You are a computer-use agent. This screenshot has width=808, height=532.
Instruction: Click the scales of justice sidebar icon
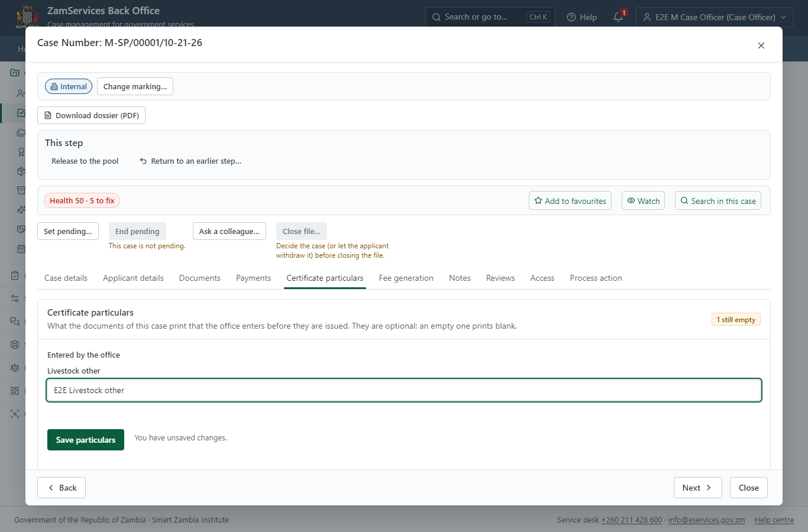coord(15,368)
